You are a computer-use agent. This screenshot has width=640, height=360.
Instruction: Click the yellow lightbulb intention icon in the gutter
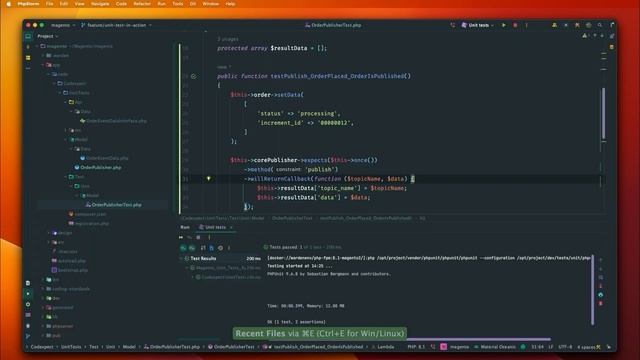209,179
